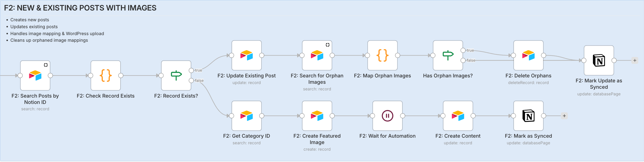
Task: Click plus button after F2: Mark as Synced
Action: pos(564,116)
